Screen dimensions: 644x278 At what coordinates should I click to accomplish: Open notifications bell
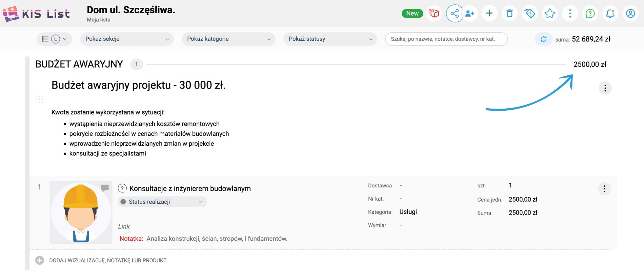click(x=610, y=14)
